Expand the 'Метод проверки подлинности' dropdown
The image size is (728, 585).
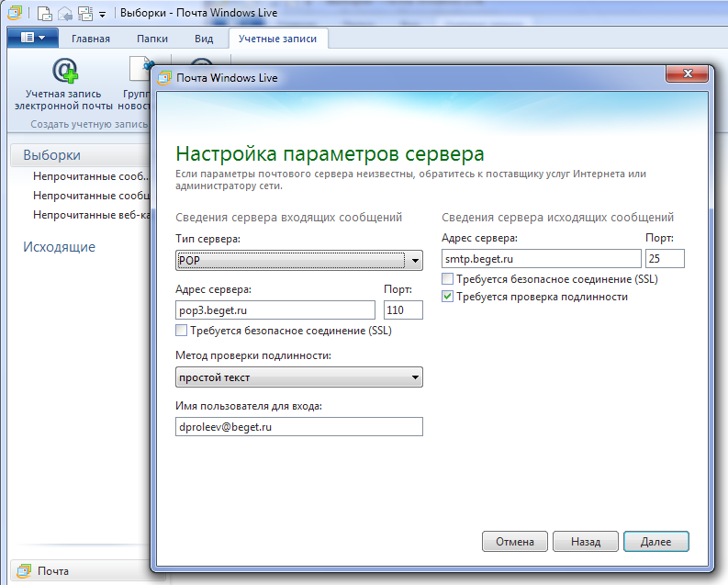tap(298, 377)
